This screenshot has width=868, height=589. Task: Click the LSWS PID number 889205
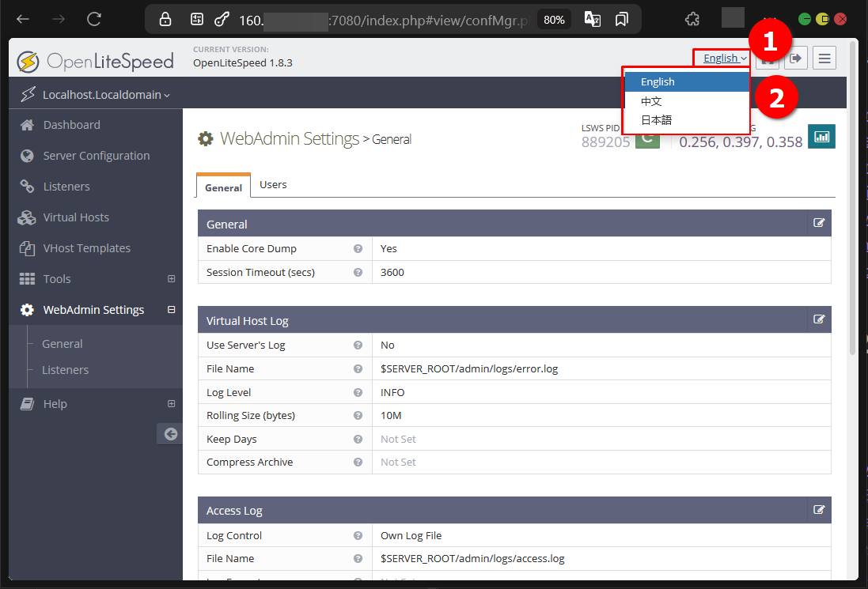coord(605,142)
